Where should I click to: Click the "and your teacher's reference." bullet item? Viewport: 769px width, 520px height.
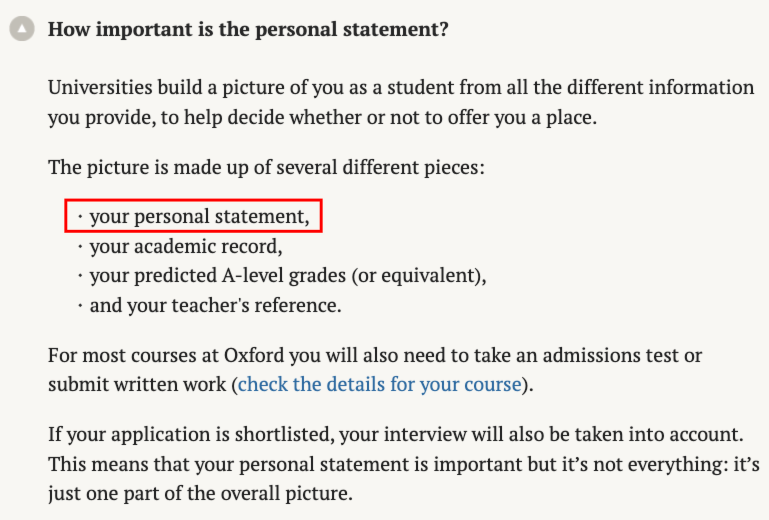click(215, 306)
